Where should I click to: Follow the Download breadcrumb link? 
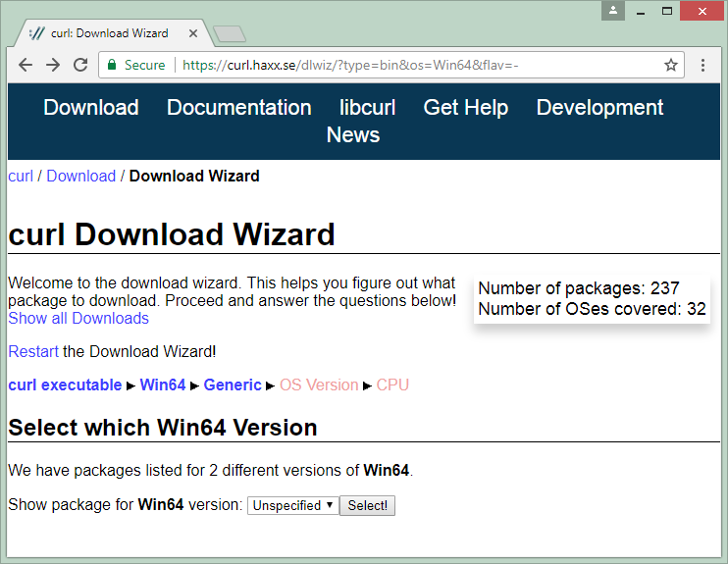(x=80, y=176)
